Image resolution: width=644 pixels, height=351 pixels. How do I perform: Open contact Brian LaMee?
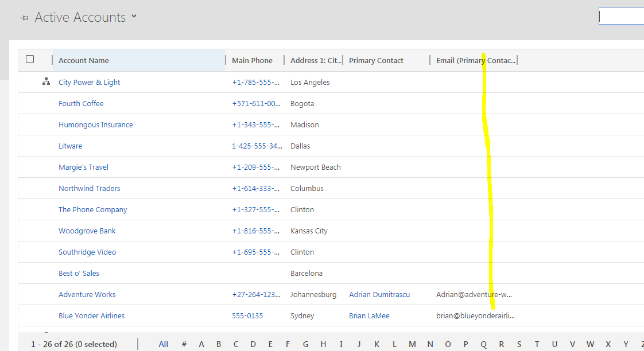click(x=369, y=315)
